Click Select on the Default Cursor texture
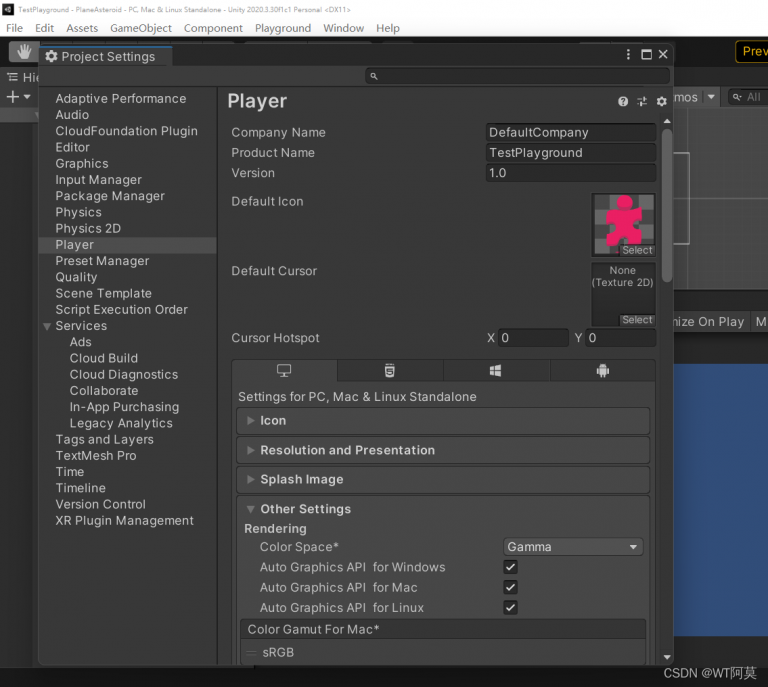This screenshot has height=687, width=768. 637,320
